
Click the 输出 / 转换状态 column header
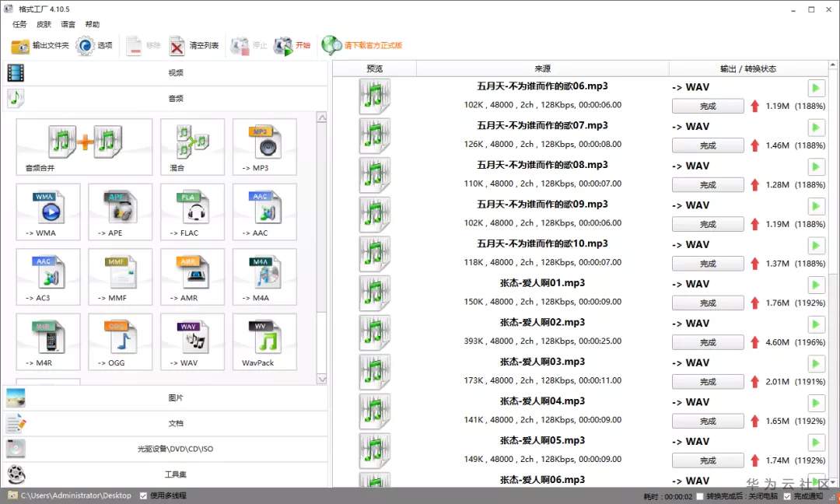[748, 68]
